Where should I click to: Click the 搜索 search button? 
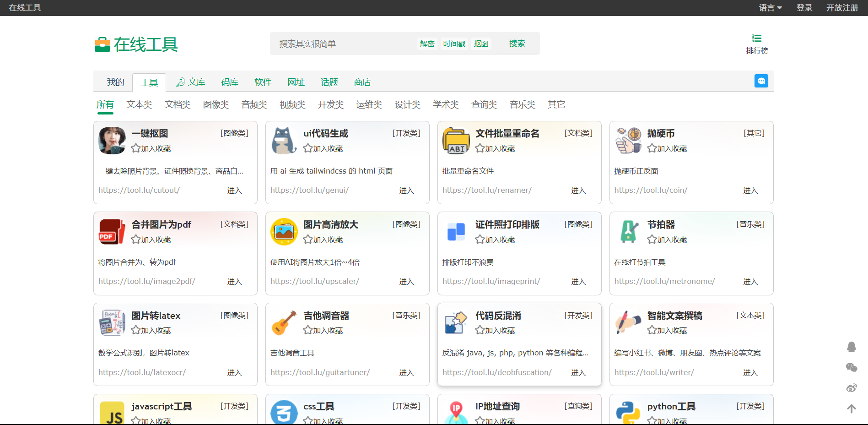[517, 44]
